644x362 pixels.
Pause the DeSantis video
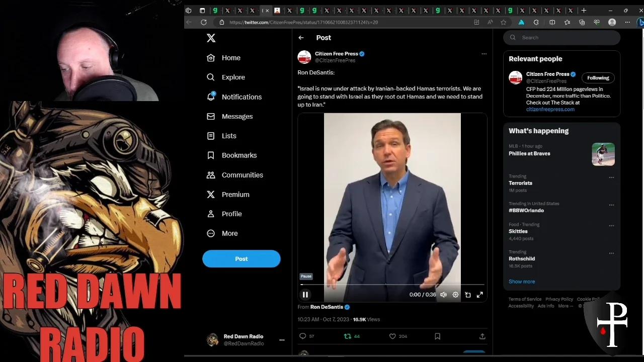[305, 295]
